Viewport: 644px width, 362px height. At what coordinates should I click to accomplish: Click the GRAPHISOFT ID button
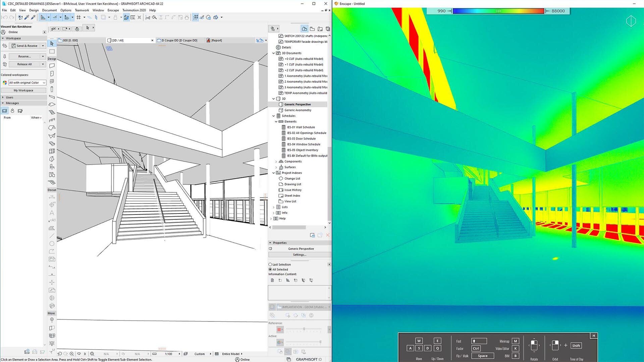[x=309, y=359]
